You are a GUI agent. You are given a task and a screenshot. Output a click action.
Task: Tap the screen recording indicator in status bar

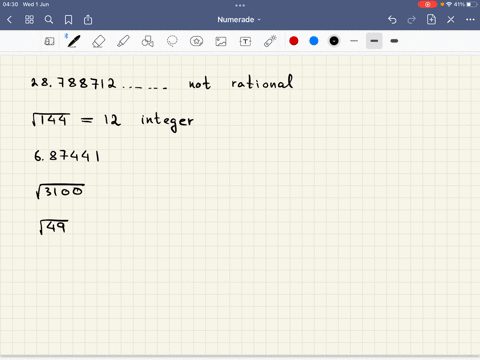(x=427, y=4)
